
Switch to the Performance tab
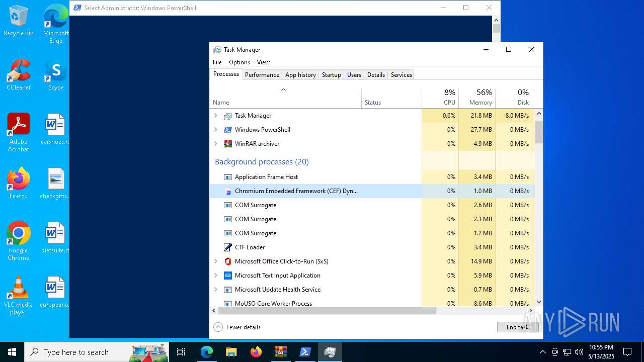click(x=262, y=75)
